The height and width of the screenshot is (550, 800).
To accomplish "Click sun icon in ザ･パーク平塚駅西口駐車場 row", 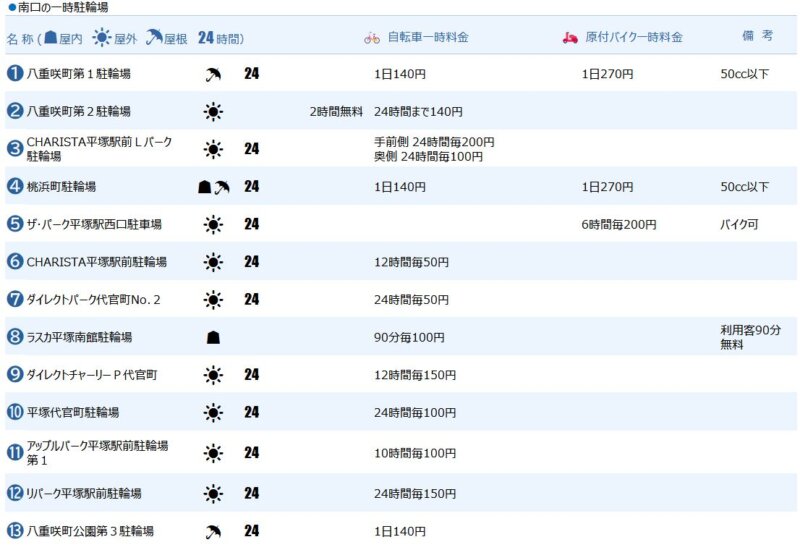I will (x=212, y=224).
